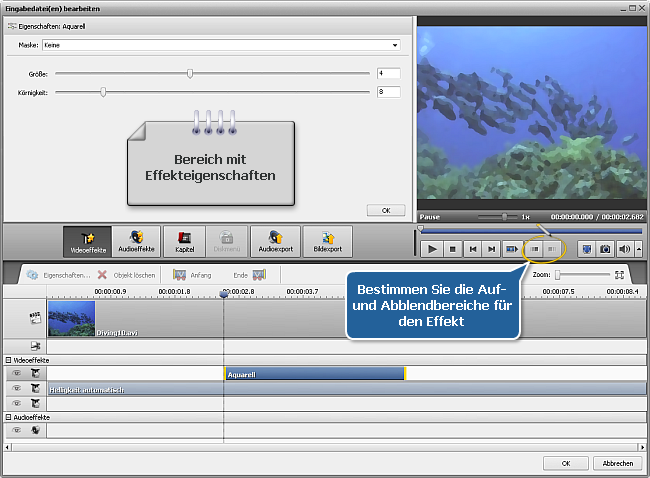Click the speaker volume icon
This screenshot has height=478, width=650.
(x=623, y=248)
